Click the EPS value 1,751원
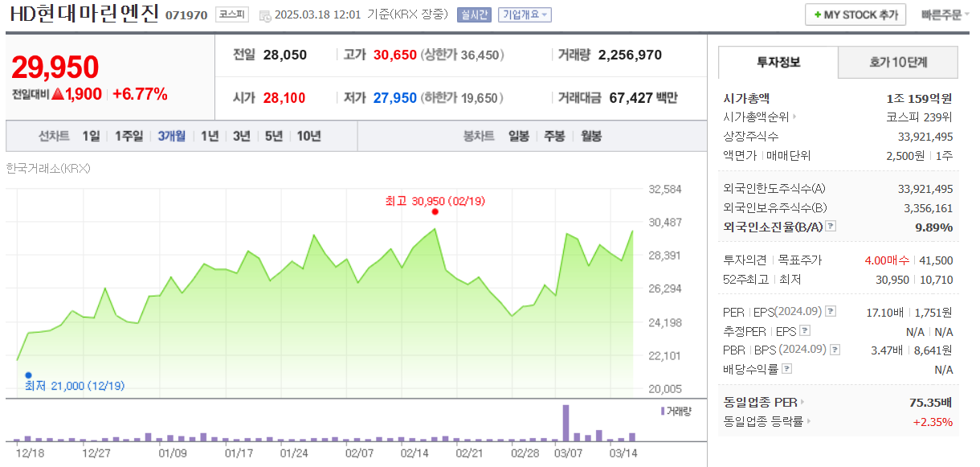The height and width of the screenshot is (467, 980). [935, 312]
